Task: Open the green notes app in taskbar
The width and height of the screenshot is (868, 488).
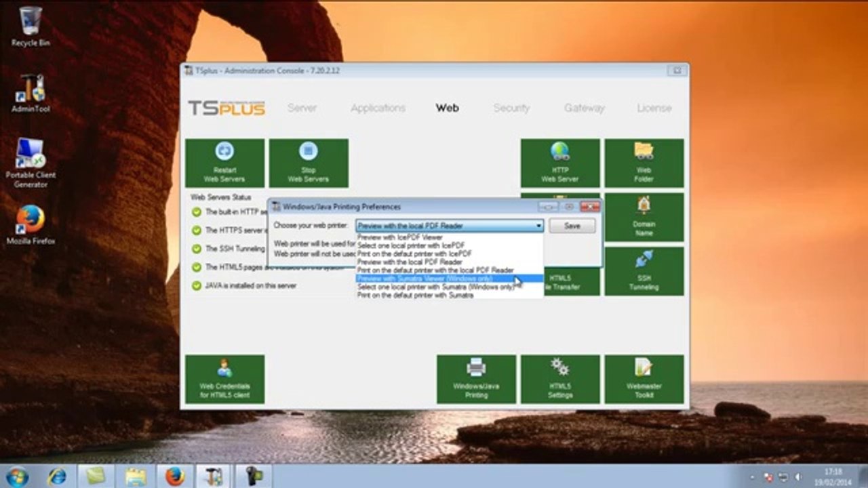Action: 96,476
